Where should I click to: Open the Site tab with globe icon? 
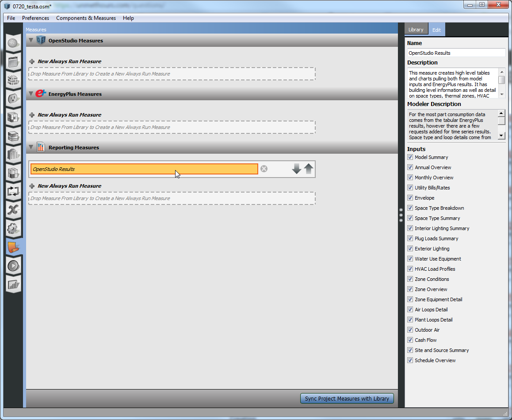13,43
